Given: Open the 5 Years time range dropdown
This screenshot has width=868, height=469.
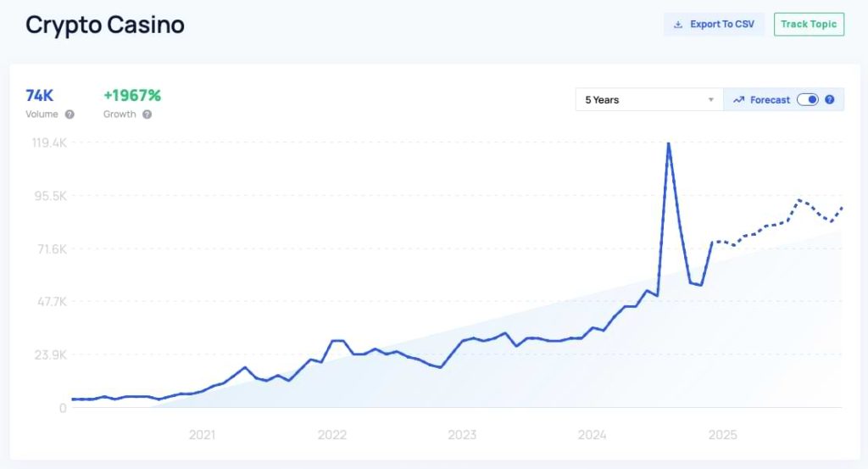Looking at the screenshot, I should click(x=648, y=100).
